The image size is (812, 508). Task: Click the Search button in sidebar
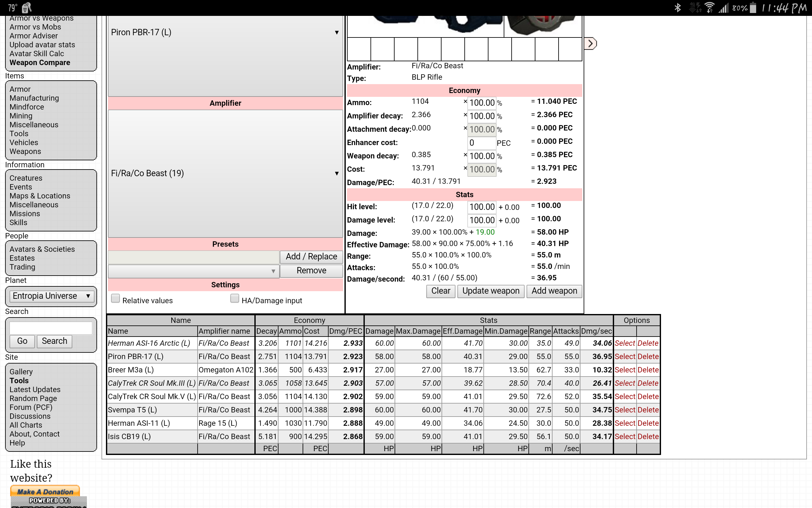pos(54,341)
